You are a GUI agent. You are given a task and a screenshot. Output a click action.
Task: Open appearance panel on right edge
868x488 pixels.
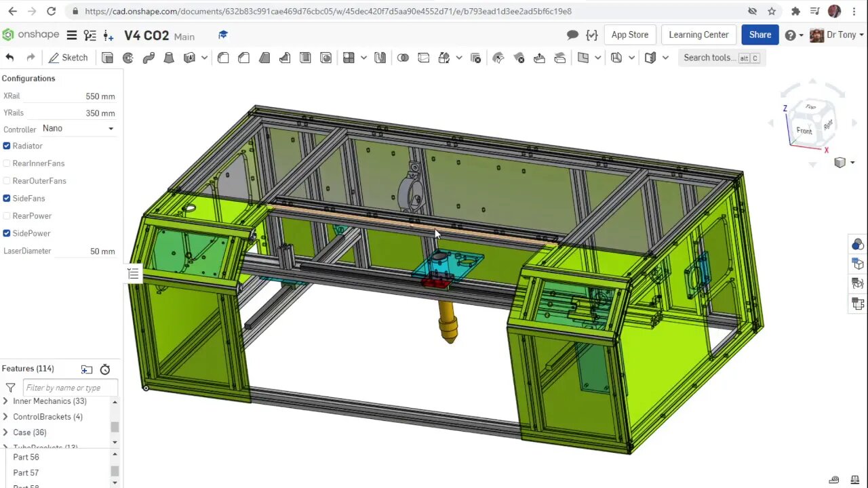pyautogui.click(x=858, y=245)
